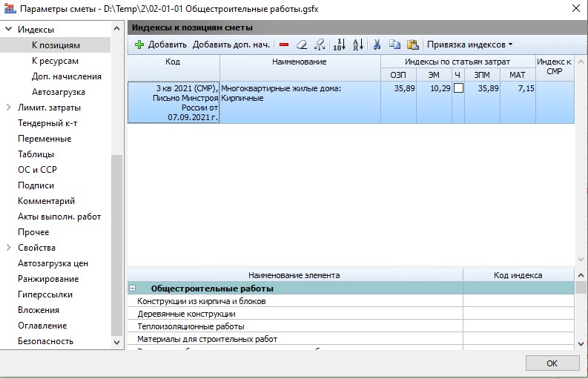Click the Добавить доп. нач. button
Image resolution: width=588 pixels, height=379 pixels.
(231, 45)
